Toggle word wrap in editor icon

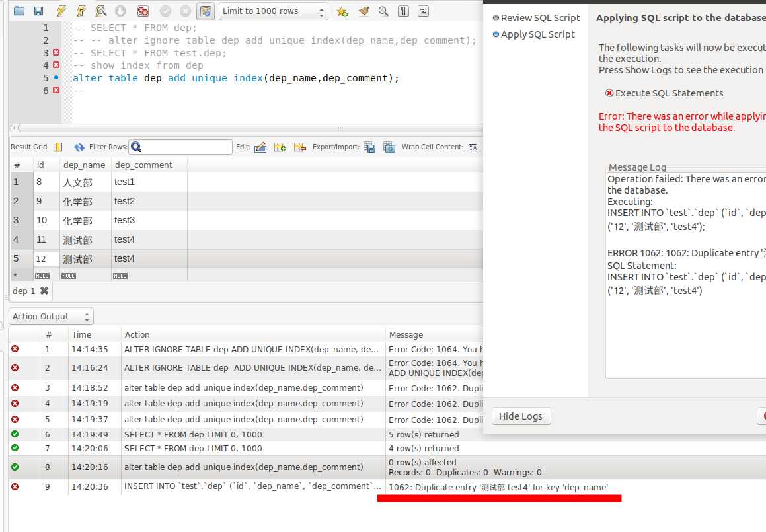[x=424, y=11]
